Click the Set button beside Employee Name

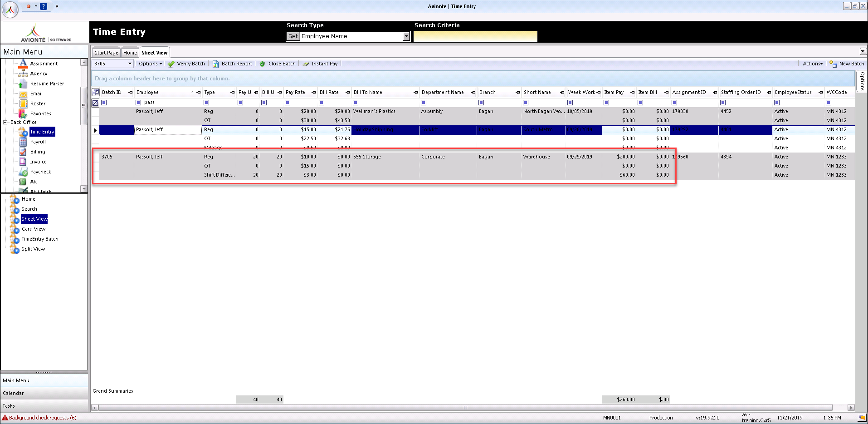click(x=293, y=36)
